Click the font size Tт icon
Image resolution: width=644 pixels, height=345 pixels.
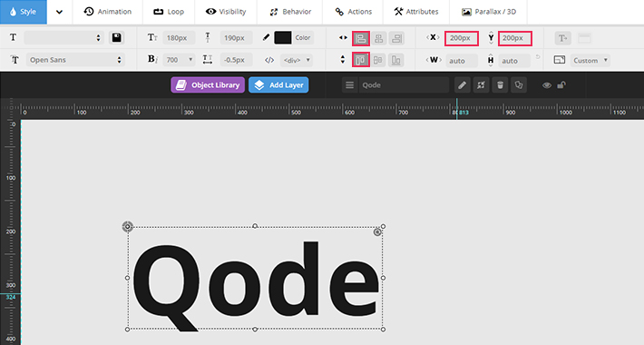point(152,37)
